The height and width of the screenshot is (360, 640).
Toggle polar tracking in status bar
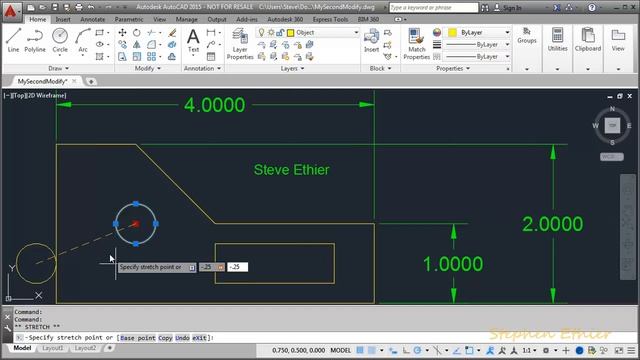(418, 350)
